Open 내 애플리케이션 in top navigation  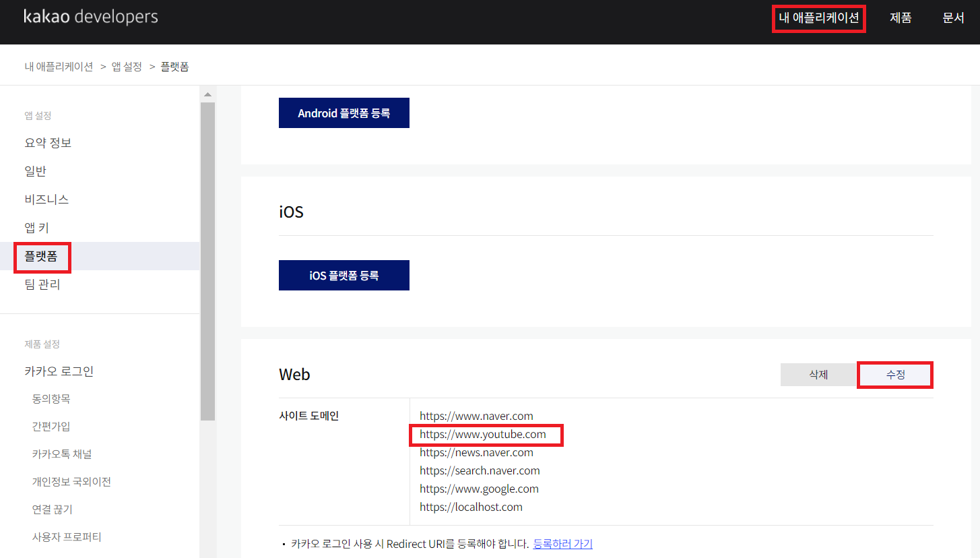pyautogui.click(x=818, y=18)
